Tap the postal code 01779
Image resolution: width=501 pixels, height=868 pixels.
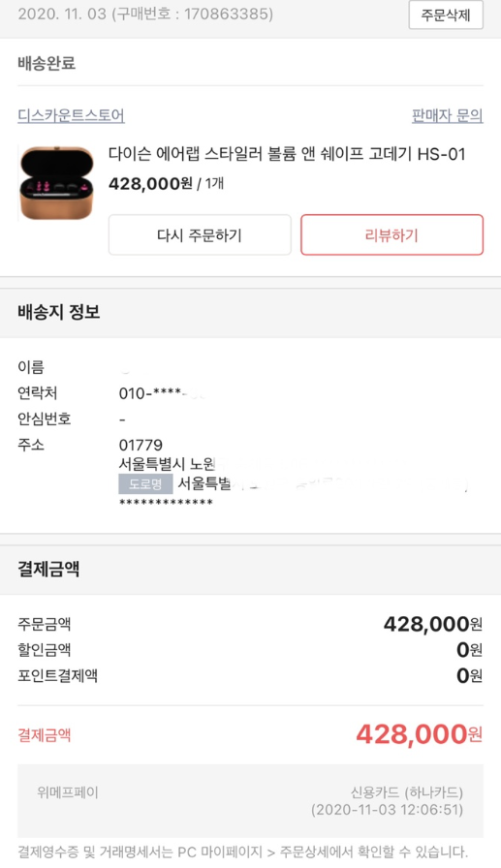[141, 445]
